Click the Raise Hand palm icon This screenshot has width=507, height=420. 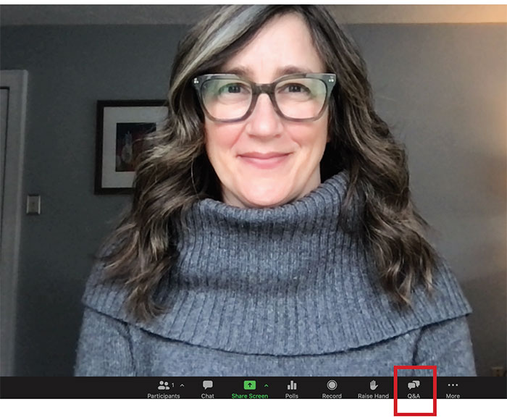(x=374, y=385)
